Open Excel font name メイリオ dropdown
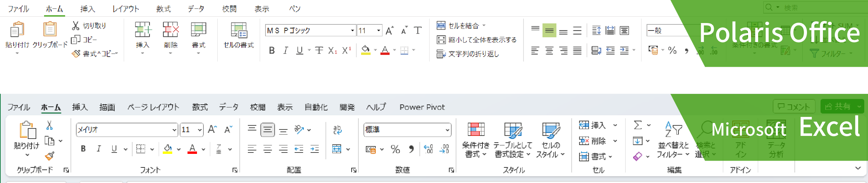The image size is (868, 183). (x=174, y=130)
